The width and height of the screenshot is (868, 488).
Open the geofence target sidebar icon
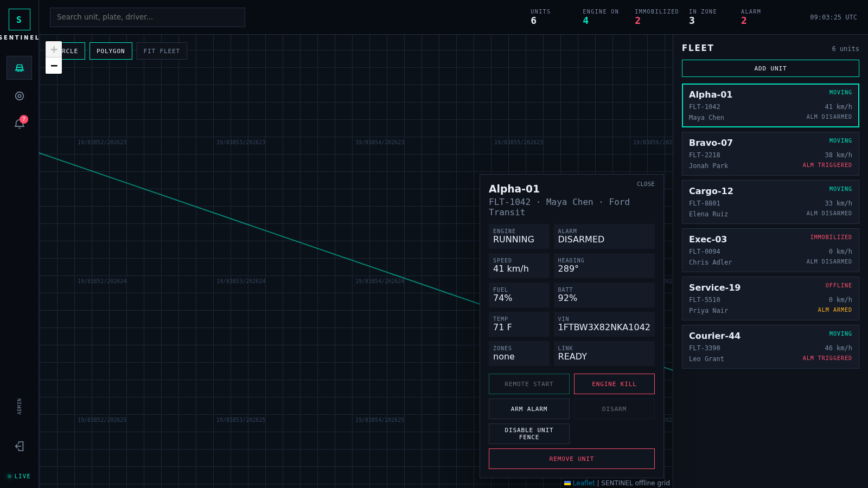tap(19, 96)
